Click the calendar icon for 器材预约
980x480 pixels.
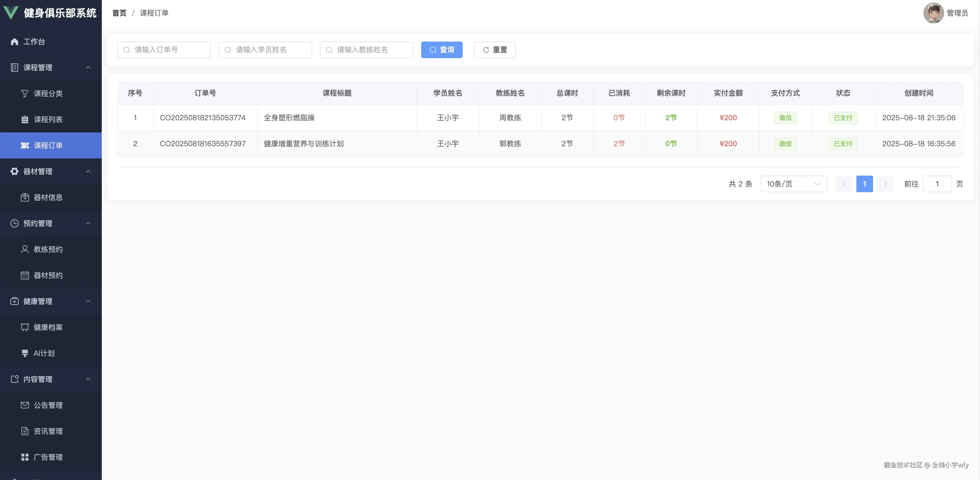click(25, 275)
